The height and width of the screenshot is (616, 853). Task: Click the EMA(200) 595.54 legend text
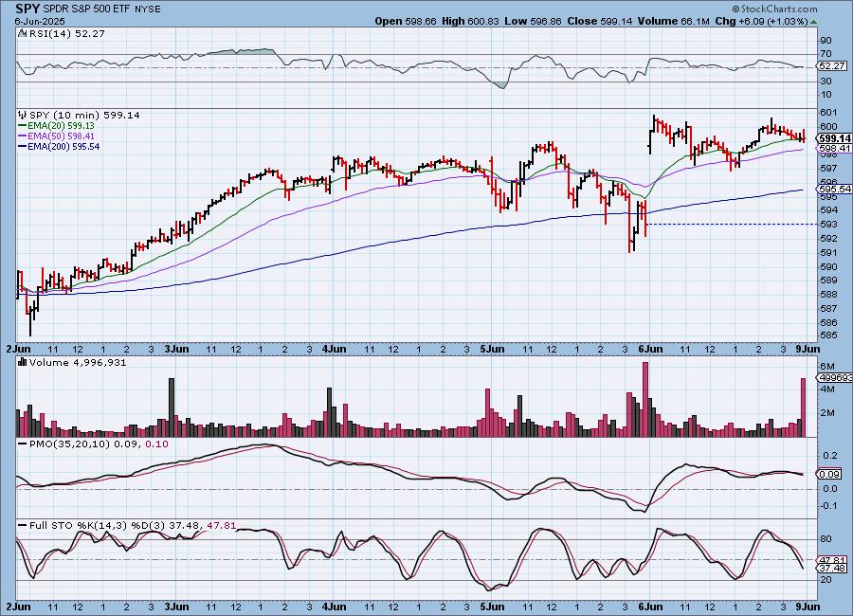(64, 146)
